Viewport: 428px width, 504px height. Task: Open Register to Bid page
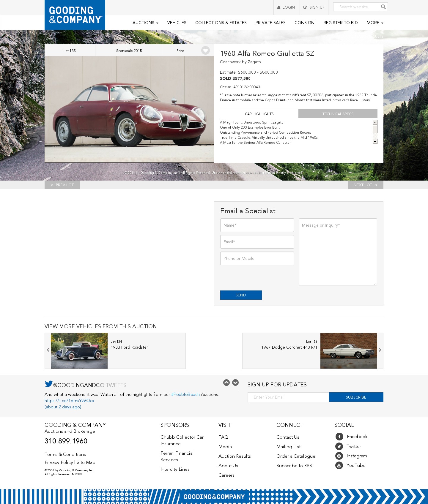(x=340, y=23)
